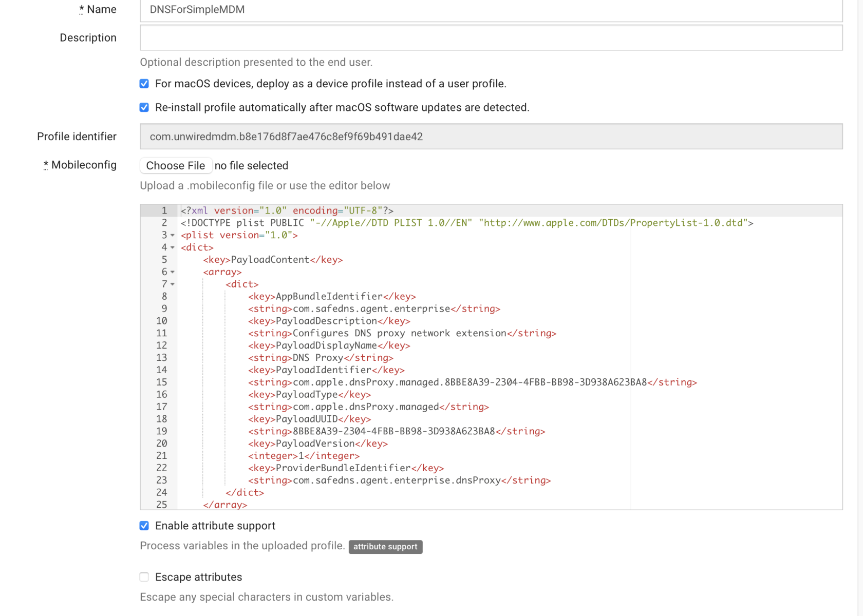
Task: Click the PayloadDisplayName key line
Action: pos(329,345)
